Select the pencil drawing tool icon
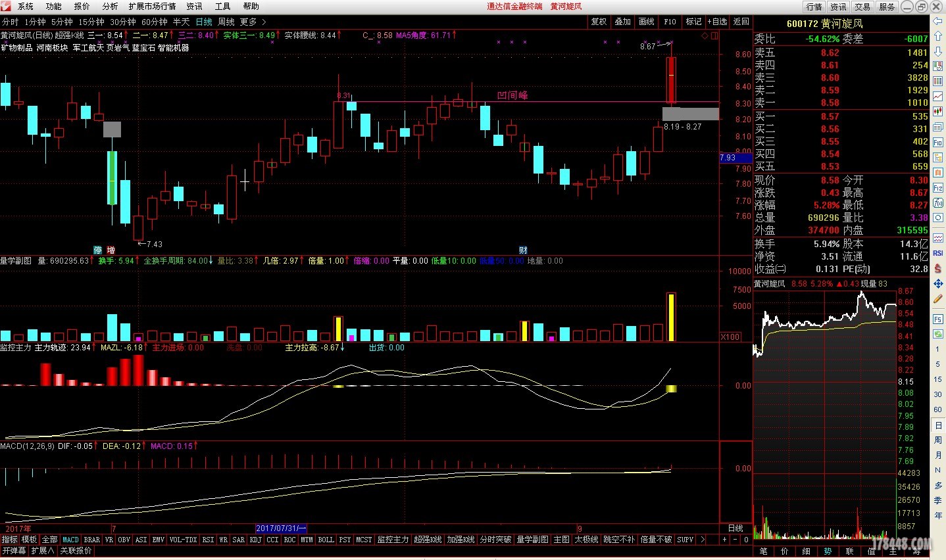Screen dimensions: 946x560 (938, 299)
